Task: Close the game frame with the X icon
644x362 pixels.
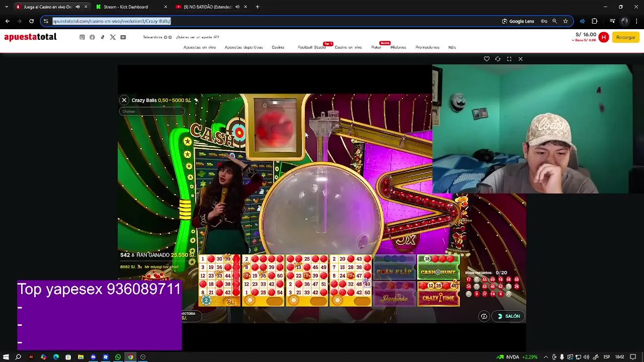Action: pyautogui.click(x=520, y=59)
